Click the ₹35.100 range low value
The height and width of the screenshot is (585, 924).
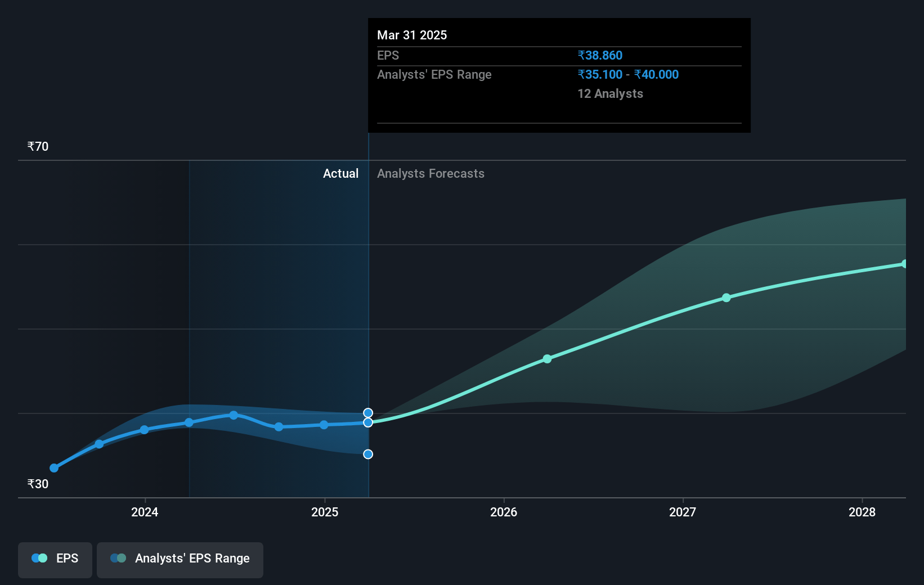600,75
